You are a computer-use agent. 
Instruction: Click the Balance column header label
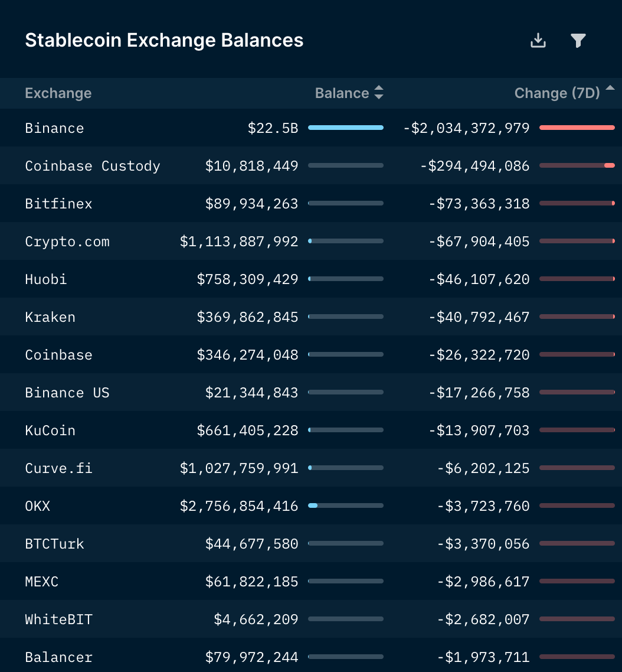click(342, 93)
